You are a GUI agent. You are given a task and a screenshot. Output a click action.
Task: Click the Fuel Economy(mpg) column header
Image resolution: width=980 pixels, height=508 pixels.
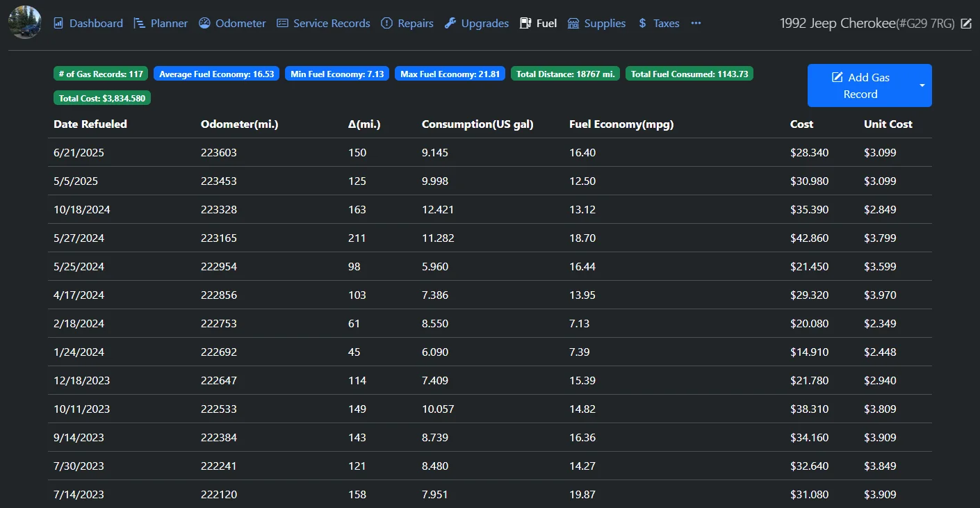click(x=621, y=124)
